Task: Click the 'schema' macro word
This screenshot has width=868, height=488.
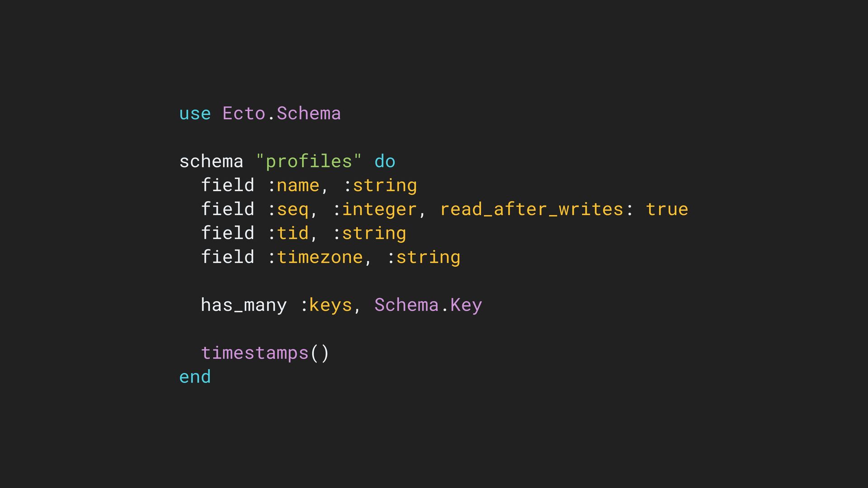Action: pyautogui.click(x=211, y=161)
